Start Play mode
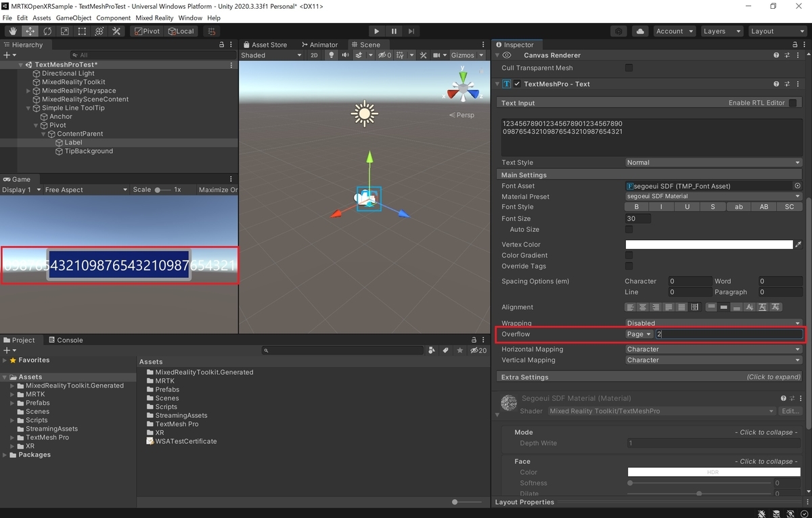This screenshot has height=518, width=812. tap(377, 31)
